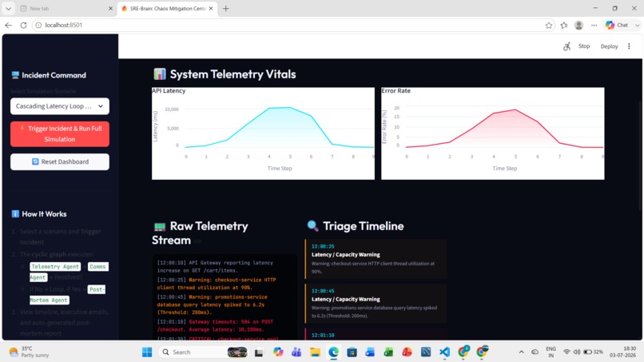Launch Copilot from the taskbar
This screenshot has width=644, height=362.
[x=278, y=352]
